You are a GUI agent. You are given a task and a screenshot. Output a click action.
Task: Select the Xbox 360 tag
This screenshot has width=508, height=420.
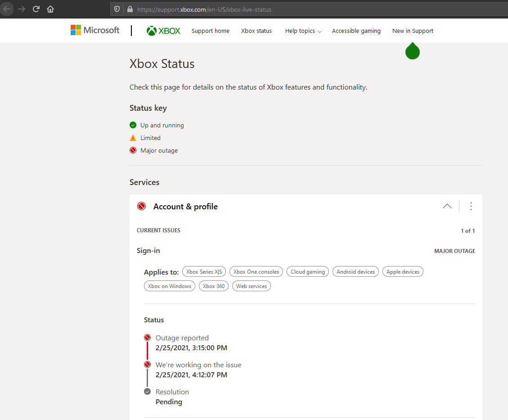[x=214, y=286]
